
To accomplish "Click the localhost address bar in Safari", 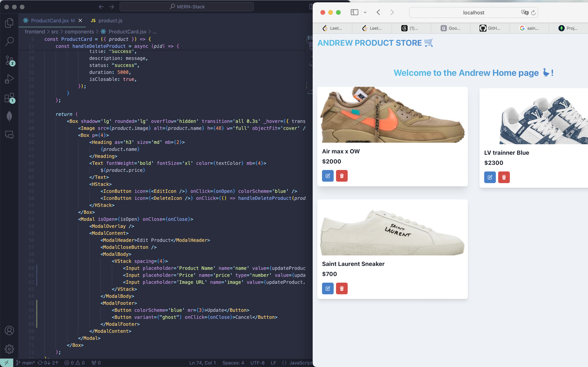I will (473, 13).
